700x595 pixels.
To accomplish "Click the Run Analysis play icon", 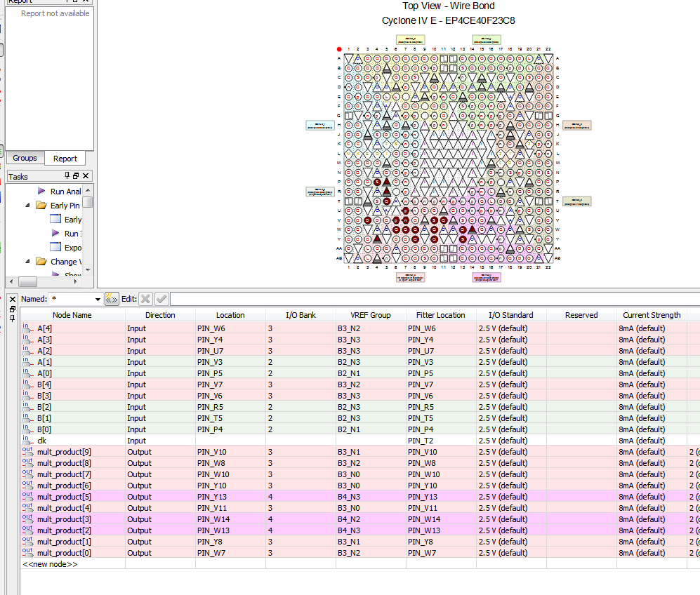I will pos(41,191).
